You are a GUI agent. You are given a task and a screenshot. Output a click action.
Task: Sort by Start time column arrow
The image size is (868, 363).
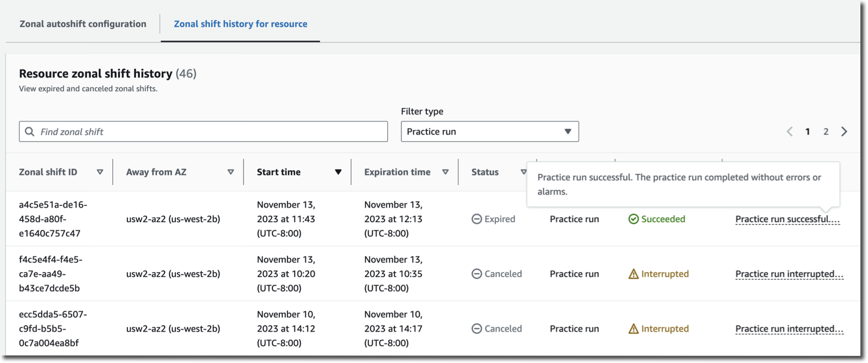[338, 172]
